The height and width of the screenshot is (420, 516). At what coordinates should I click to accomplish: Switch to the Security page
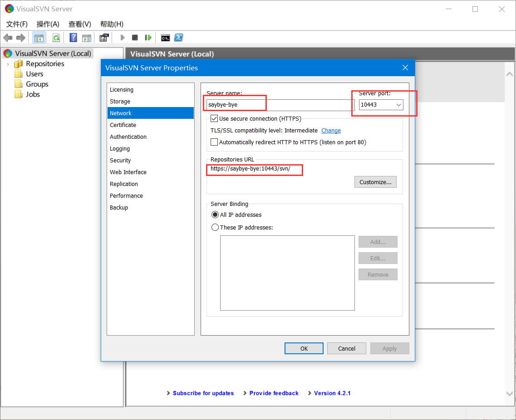coord(150,161)
